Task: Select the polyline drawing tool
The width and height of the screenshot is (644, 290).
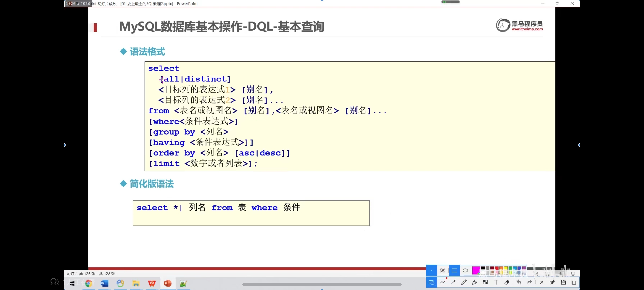Action: click(x=443, y=282)
